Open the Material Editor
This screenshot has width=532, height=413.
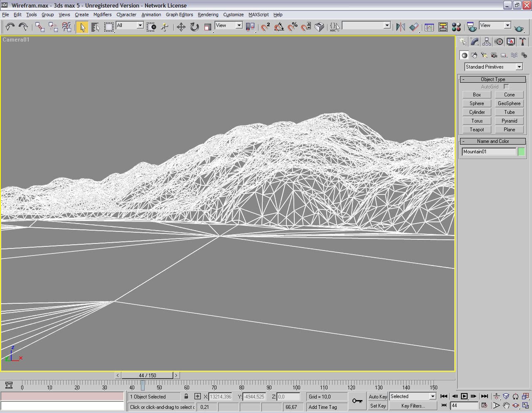pyautogui.click(x=456, y=27)
